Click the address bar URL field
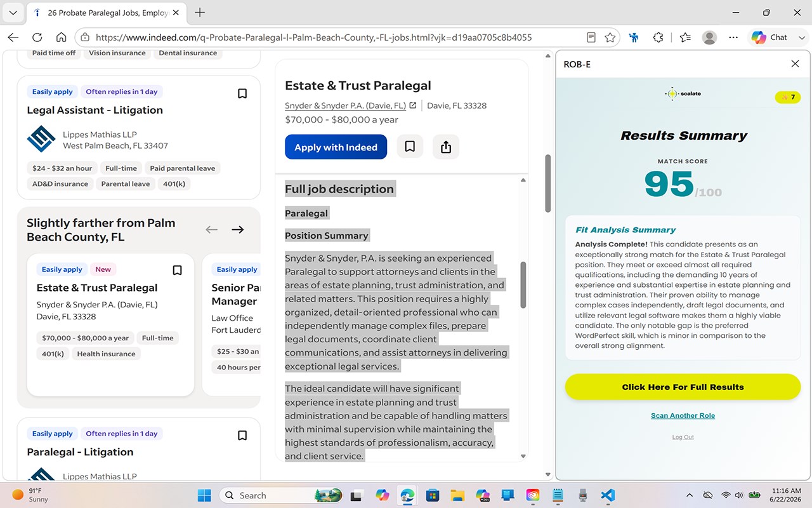The width and height of the screenshot is (812, 508). (313, 37)
